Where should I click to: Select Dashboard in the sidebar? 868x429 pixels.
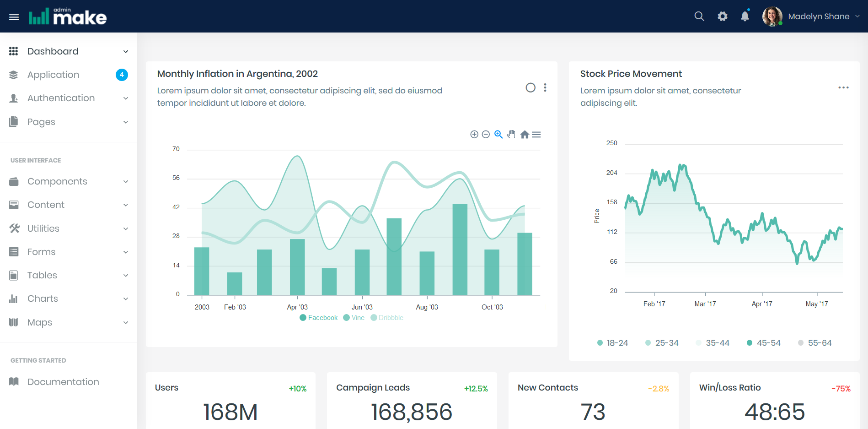53,51
